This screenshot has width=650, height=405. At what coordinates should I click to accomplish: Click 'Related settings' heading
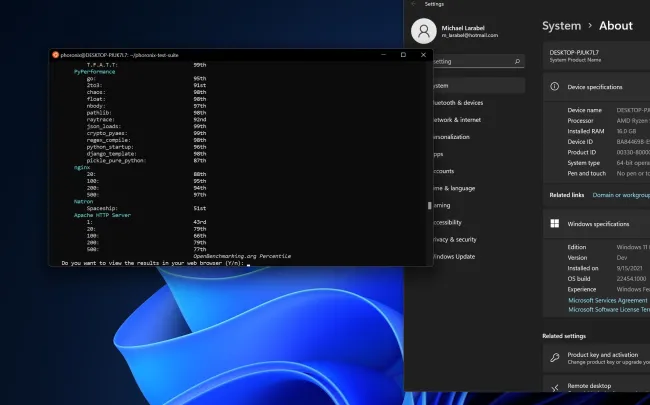(x=564, y=336)
